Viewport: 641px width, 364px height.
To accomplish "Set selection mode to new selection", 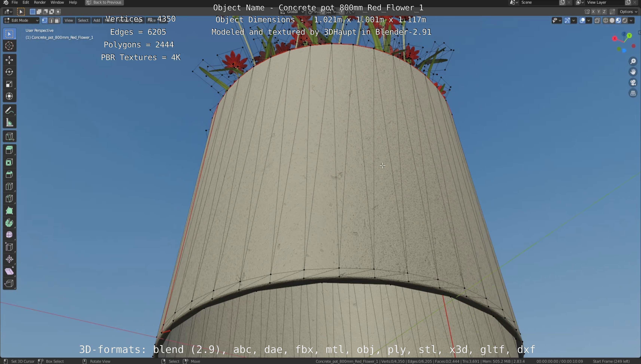I will [33, 12].
